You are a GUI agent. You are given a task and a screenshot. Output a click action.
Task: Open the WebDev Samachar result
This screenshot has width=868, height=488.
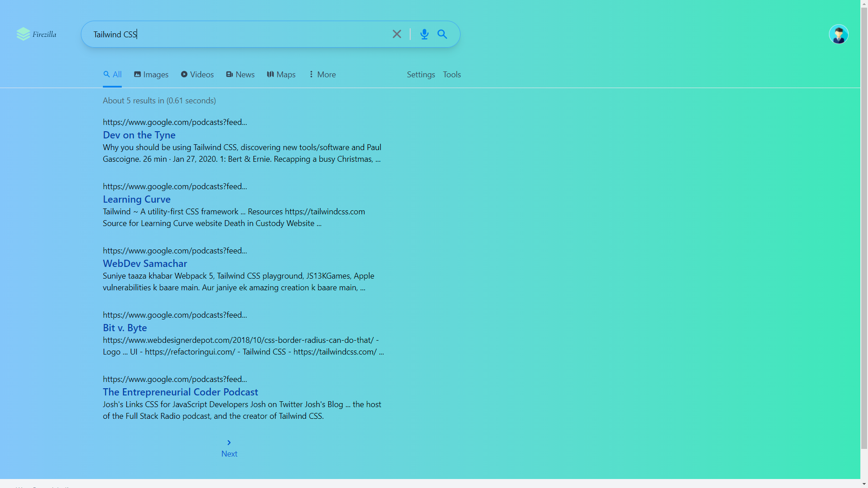tap(145, 263)
